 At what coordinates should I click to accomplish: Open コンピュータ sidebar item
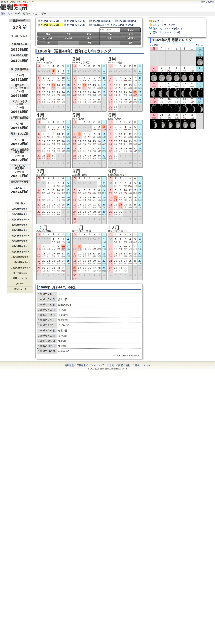(20, 289)
